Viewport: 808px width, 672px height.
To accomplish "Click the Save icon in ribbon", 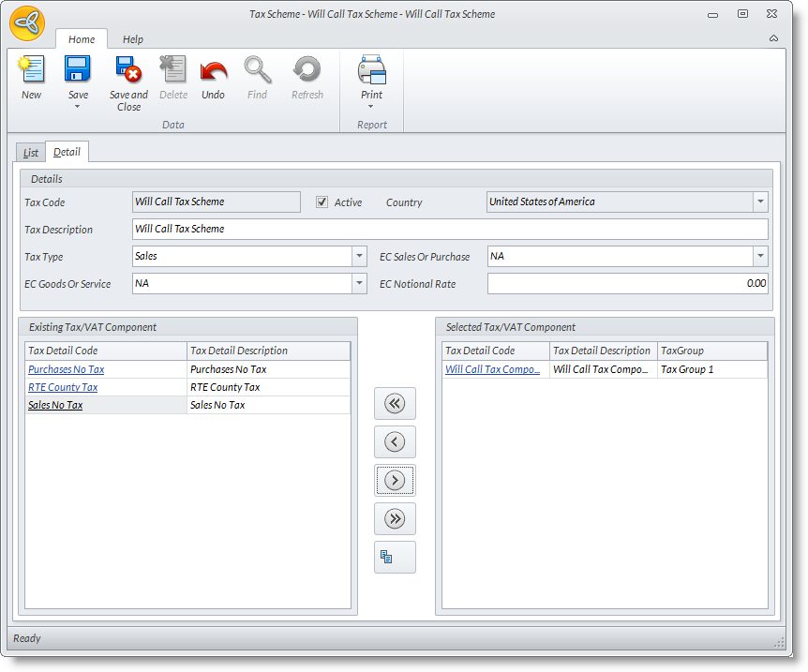I will click(x=77, y=70).
